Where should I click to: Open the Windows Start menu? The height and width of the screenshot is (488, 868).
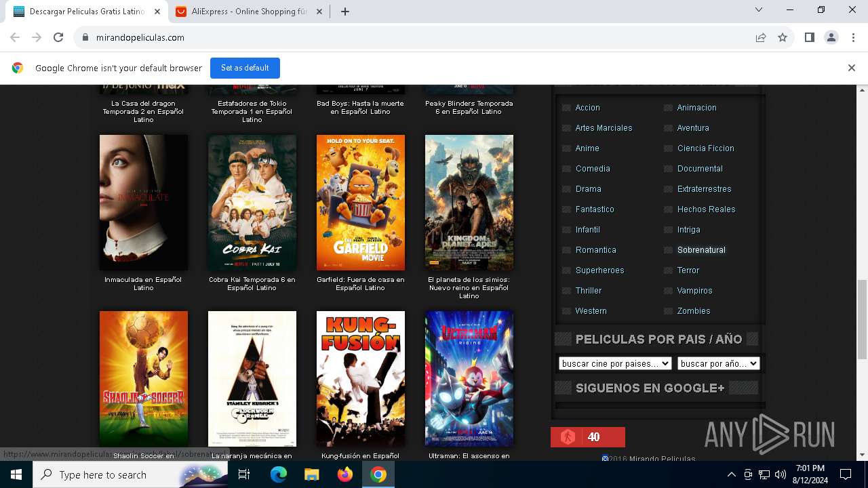pos(16,474)
